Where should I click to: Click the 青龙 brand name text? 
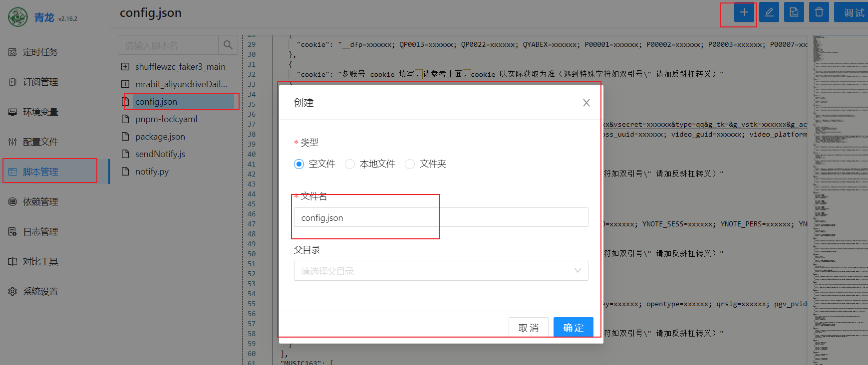44,17
